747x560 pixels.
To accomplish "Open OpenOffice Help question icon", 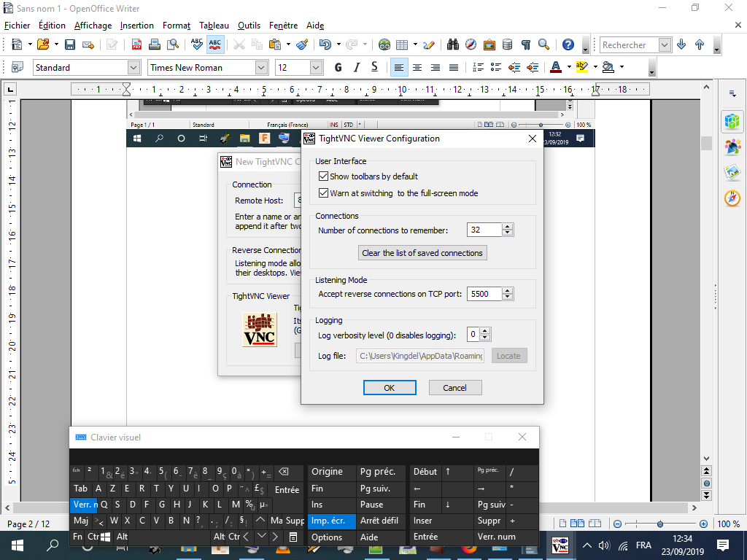I will [x=568, y=44].
